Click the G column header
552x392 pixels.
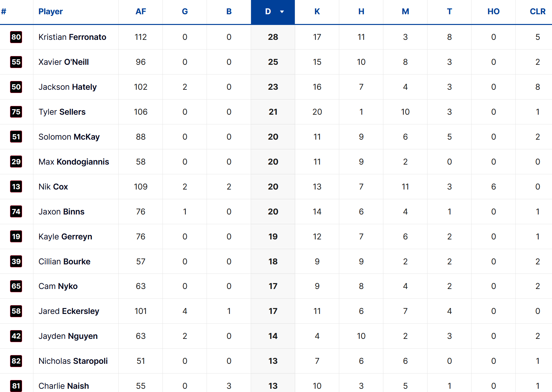pyautogui.click(x=185, y=12)
